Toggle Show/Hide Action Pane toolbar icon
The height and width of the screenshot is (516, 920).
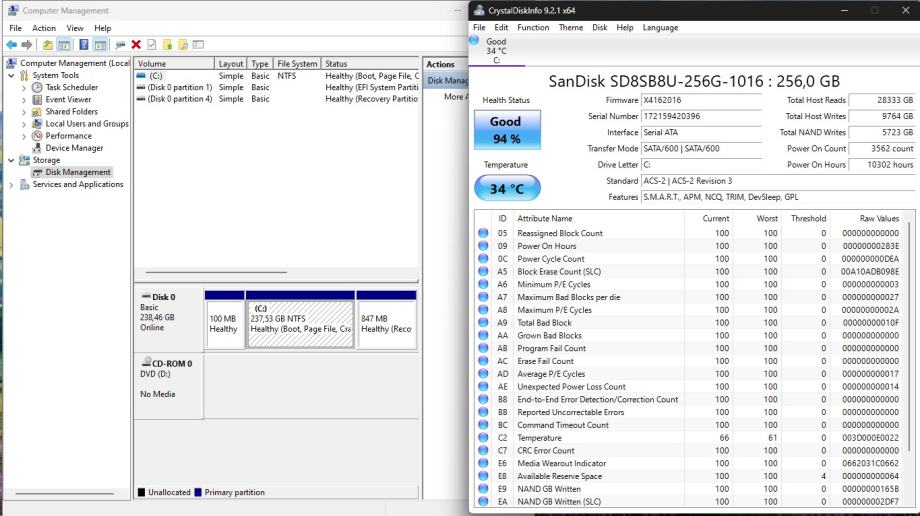click(100, 45)
